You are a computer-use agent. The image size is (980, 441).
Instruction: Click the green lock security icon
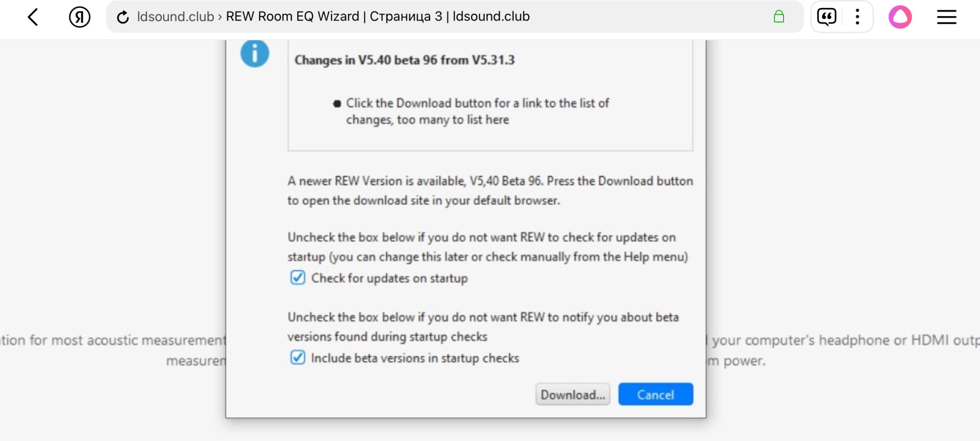[779, 17]
